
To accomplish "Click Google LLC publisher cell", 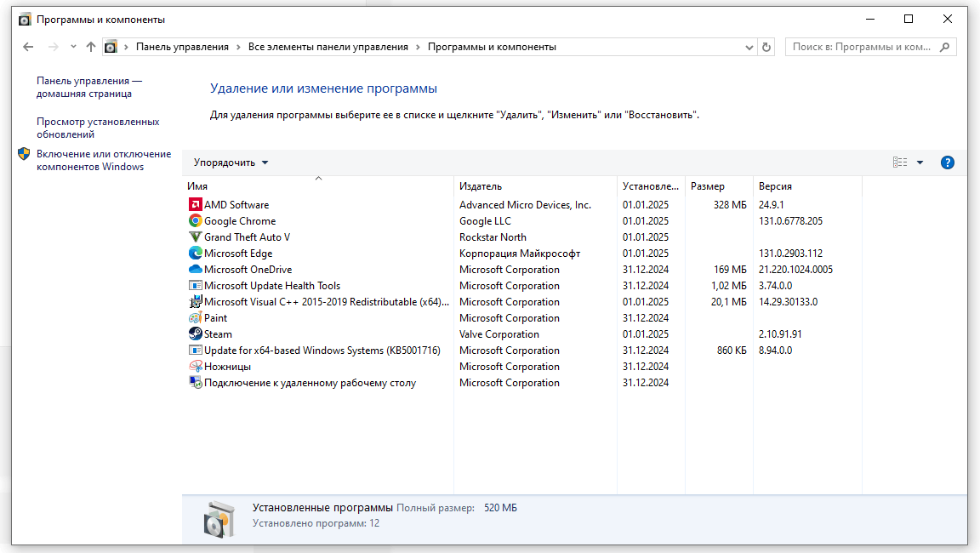I will [x=485, y=220].
